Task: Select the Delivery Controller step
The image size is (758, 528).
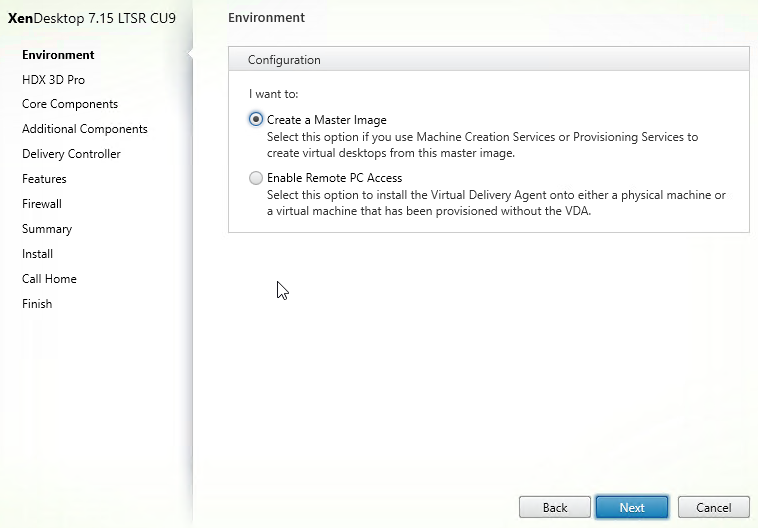Action: pos(71,154)
